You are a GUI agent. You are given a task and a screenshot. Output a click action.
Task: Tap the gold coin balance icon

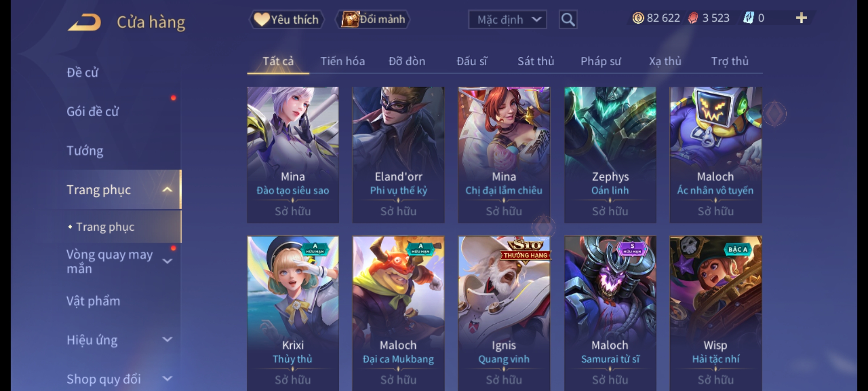[638, 18]
